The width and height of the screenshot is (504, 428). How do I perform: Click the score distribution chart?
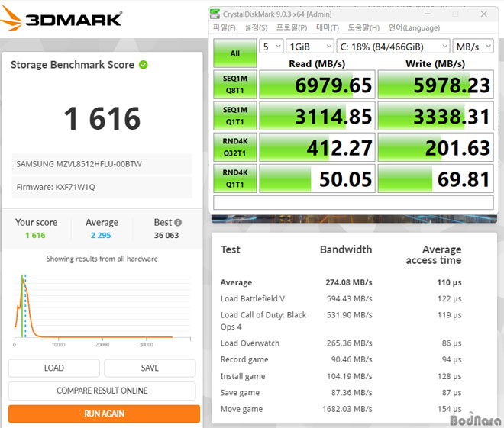coord(102,310)
